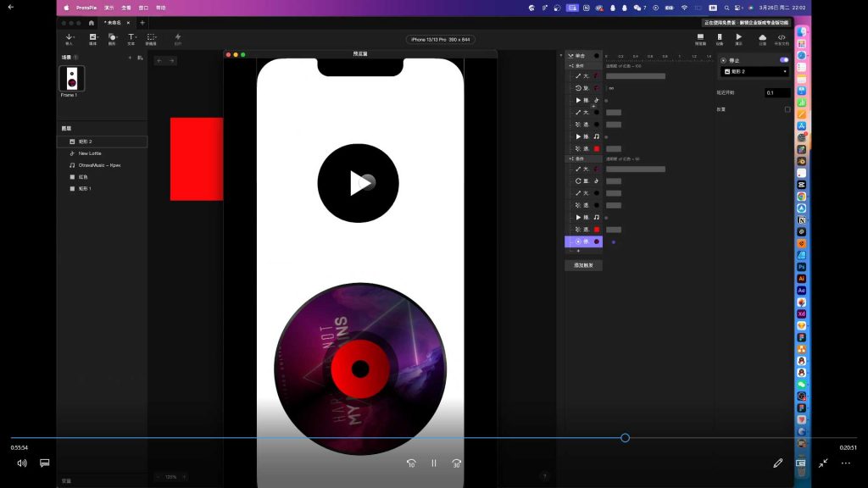868x488 pixels.
Task: Open the Preview window from top-right toolbar
Action: click(x=701, y=39)
